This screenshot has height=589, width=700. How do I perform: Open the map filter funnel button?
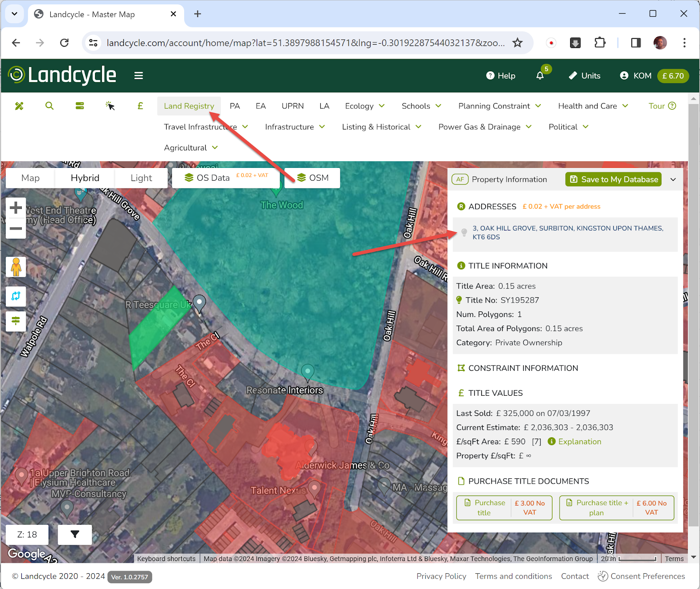point(75,534)
